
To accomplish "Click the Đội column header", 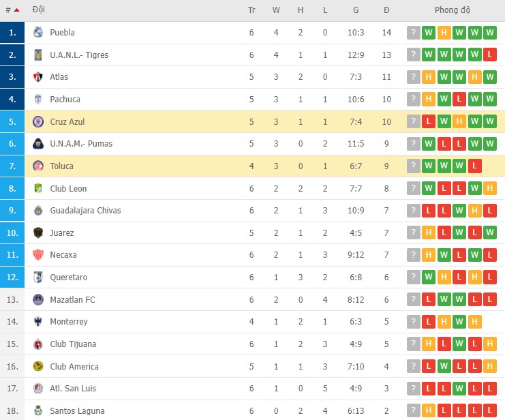I will click(x=39, y=10).
